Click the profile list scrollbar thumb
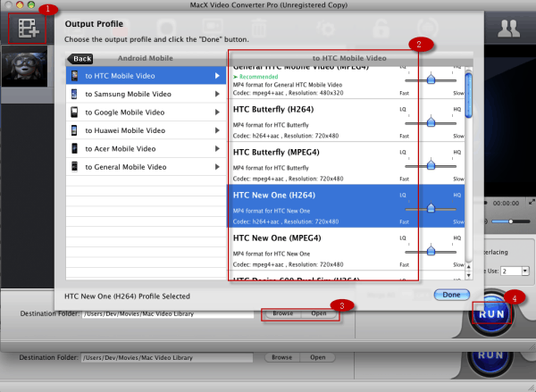The image size is (536, 392). 469,95
